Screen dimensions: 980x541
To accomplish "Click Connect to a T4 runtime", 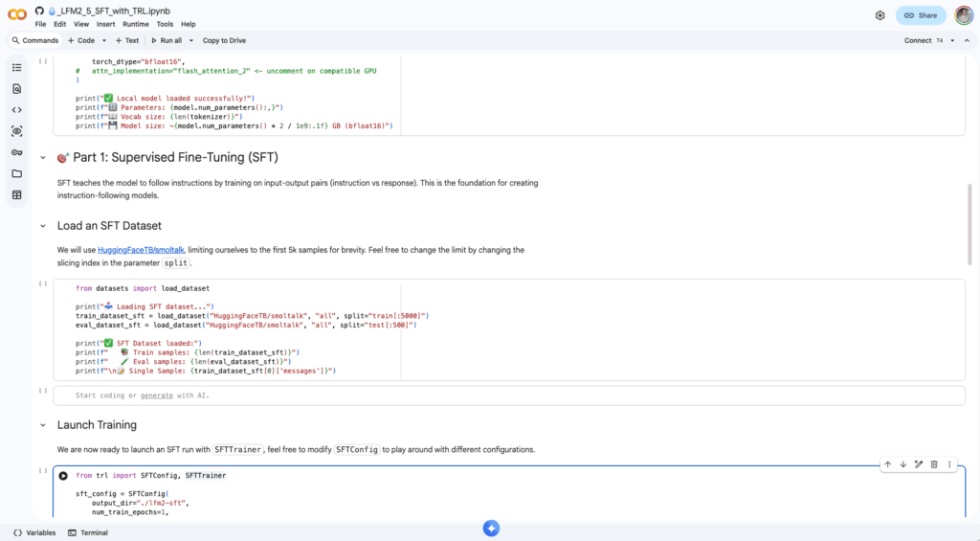I will click(x=924, y=40).
